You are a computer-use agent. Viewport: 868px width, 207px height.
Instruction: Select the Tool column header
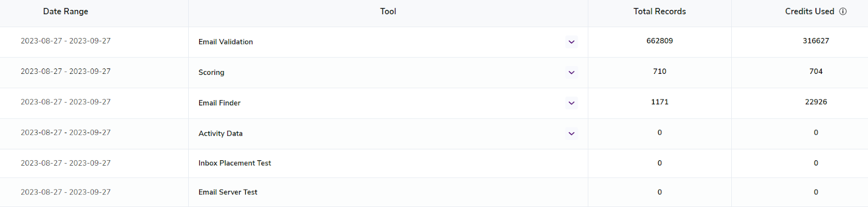[x=388, y=11]
